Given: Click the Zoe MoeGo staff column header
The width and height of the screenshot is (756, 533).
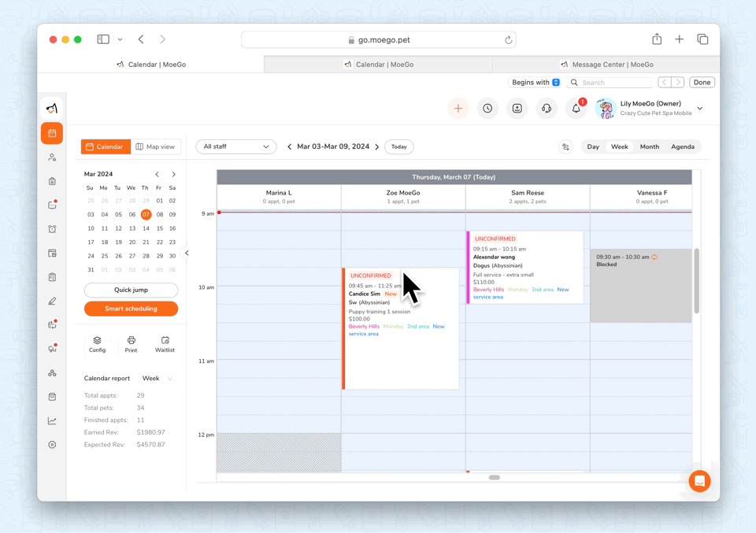Looking at the screenshot, I should coord(403,197).
